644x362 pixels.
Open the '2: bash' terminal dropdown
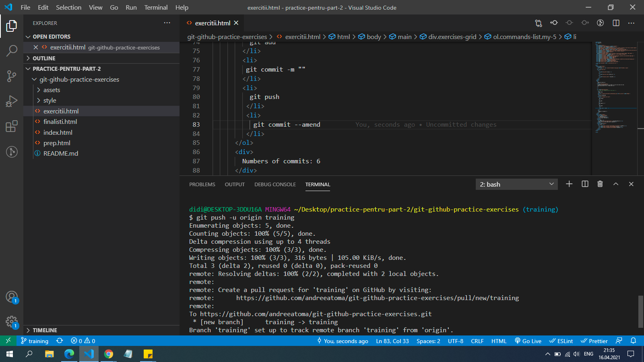click(x=516, y=184)
